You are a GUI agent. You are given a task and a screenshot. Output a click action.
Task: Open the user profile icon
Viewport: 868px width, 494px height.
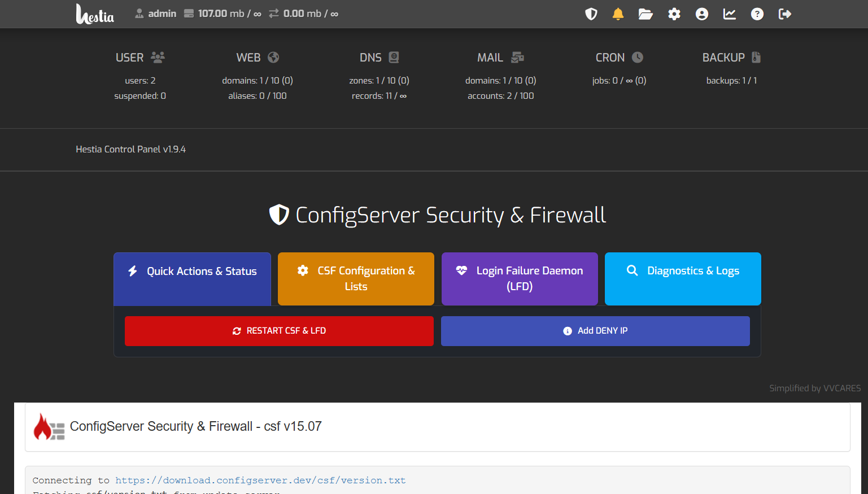[701, 14]
